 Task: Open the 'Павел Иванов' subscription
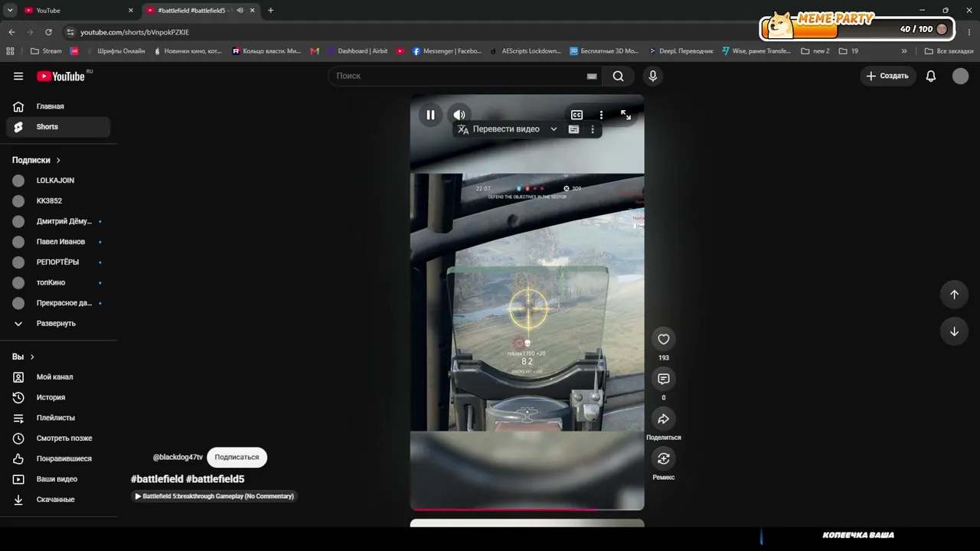click(x=58, y=242)
